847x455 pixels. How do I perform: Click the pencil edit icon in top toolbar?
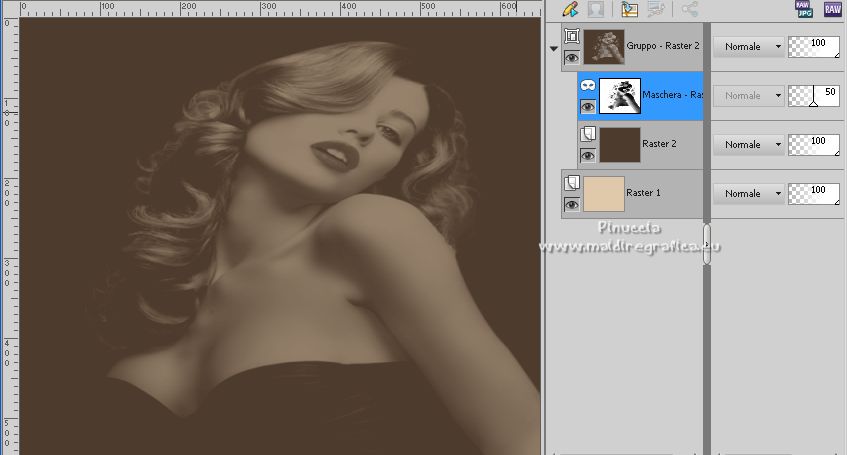(571, 10)
